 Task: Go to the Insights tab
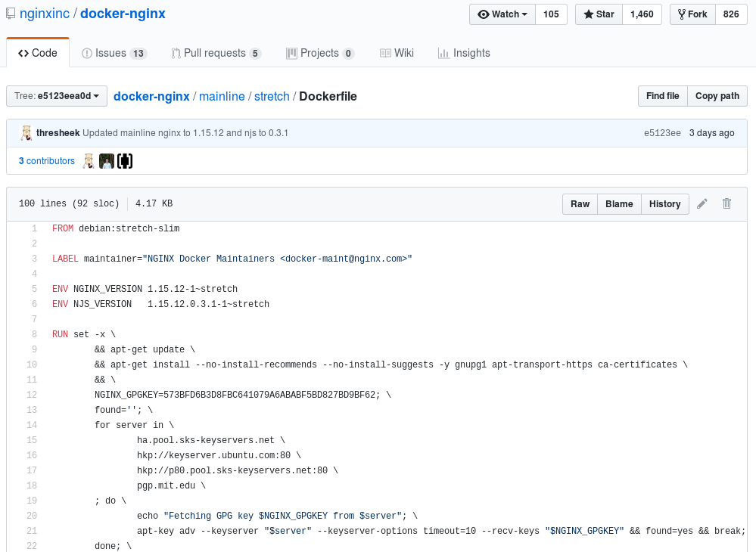coord(464,53)
